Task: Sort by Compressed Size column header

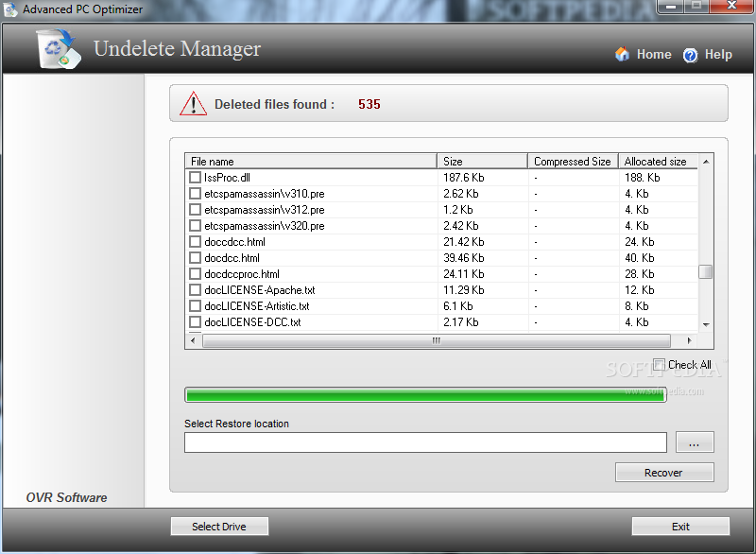Action: [573, 161]
